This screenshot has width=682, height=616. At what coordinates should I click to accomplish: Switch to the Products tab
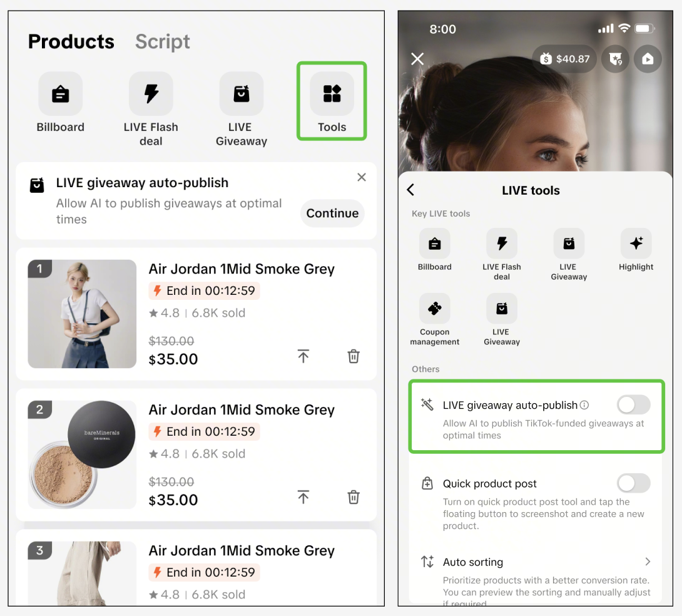coord(71,42)
